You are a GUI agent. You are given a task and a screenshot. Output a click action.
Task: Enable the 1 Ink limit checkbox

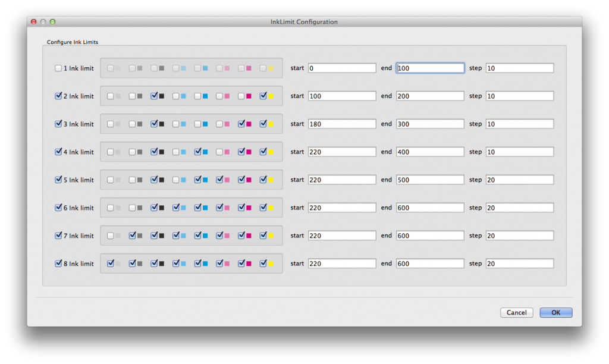(x=58, y=68)
